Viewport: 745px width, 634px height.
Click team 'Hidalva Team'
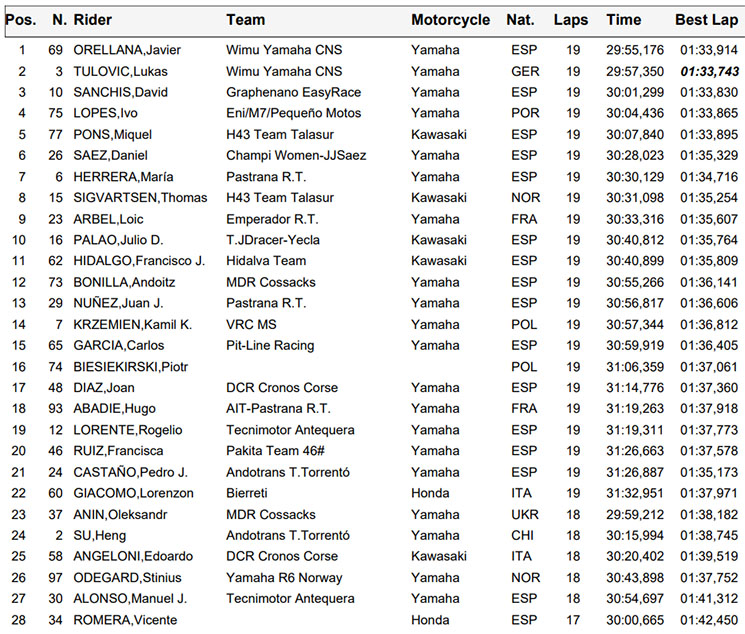[x=266, y=261]
